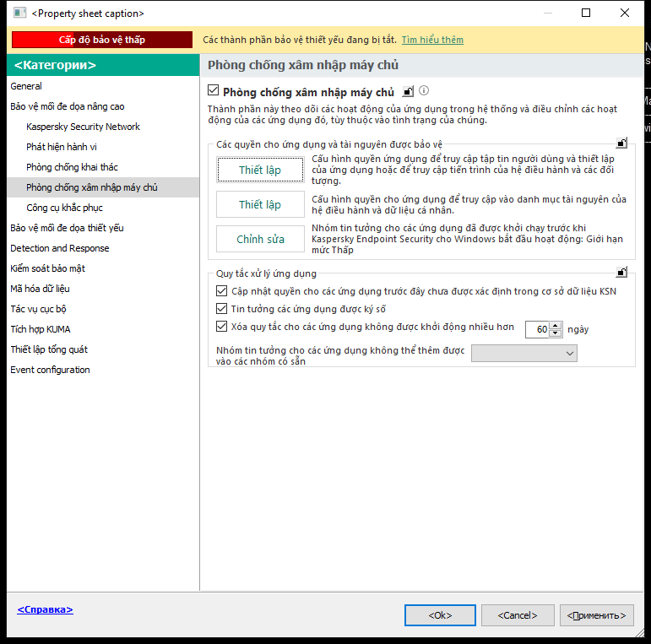The height and width of the screenshot is (644, 651).
Task: Select Phòng chống khai thác item
Action: point(103,167)
